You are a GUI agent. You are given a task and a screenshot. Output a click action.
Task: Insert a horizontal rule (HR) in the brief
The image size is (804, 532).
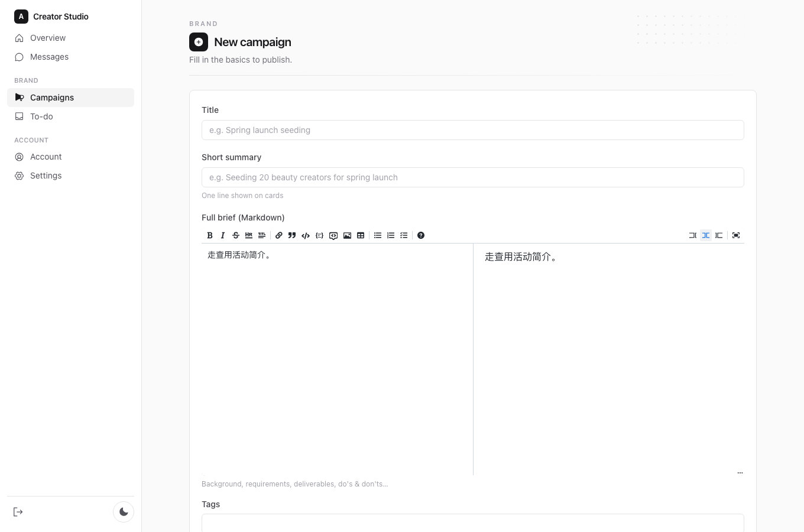click(249, 235)
